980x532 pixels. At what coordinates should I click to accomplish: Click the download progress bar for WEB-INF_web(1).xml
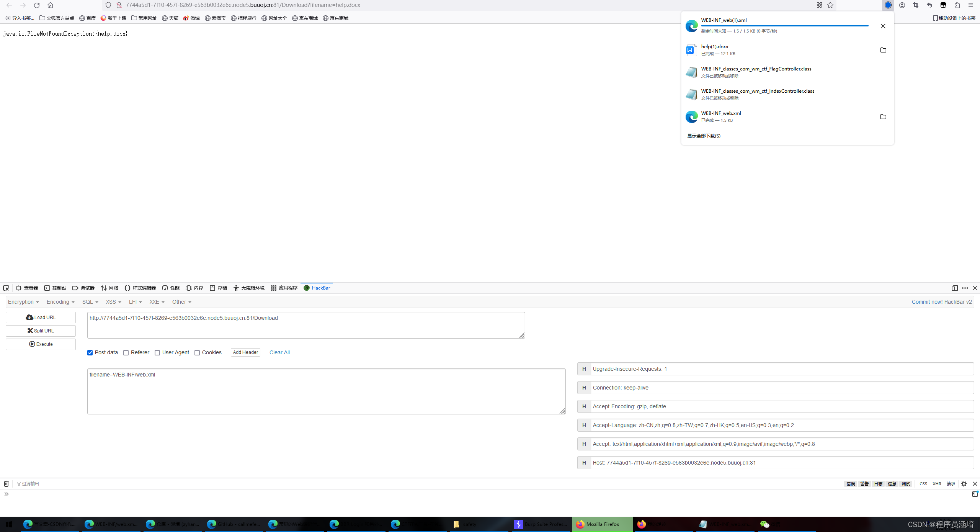(784, 26)
